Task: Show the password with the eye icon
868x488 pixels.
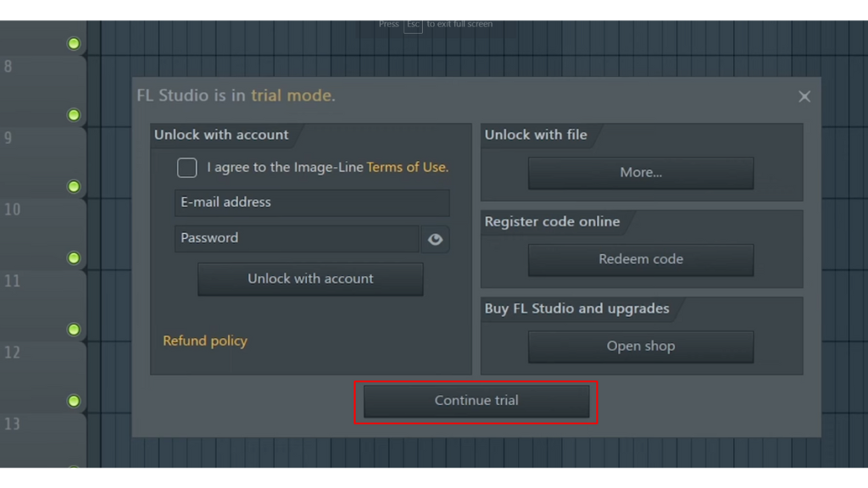Action: (435, 239)
